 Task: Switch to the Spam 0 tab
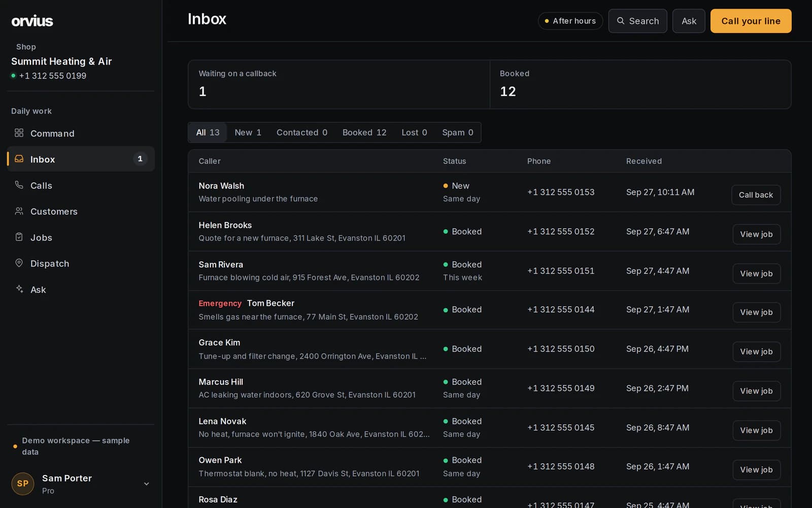point(457,132)
